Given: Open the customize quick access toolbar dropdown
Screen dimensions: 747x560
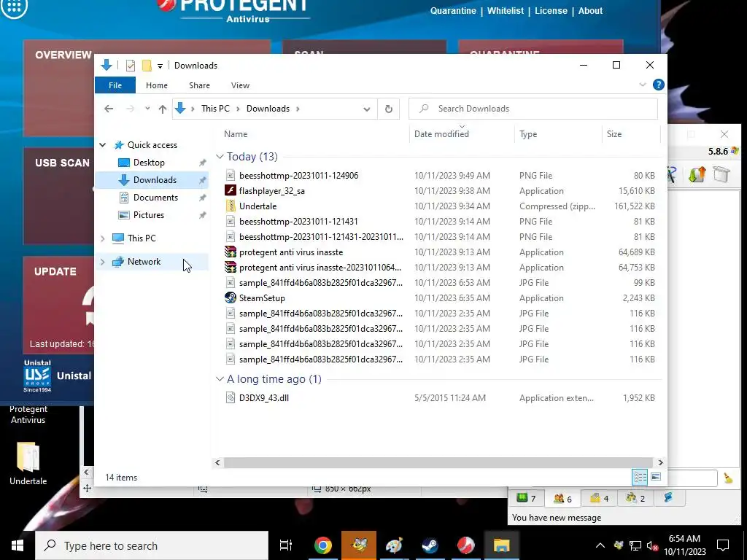Looking at the screenshot, I should point(160,66).
